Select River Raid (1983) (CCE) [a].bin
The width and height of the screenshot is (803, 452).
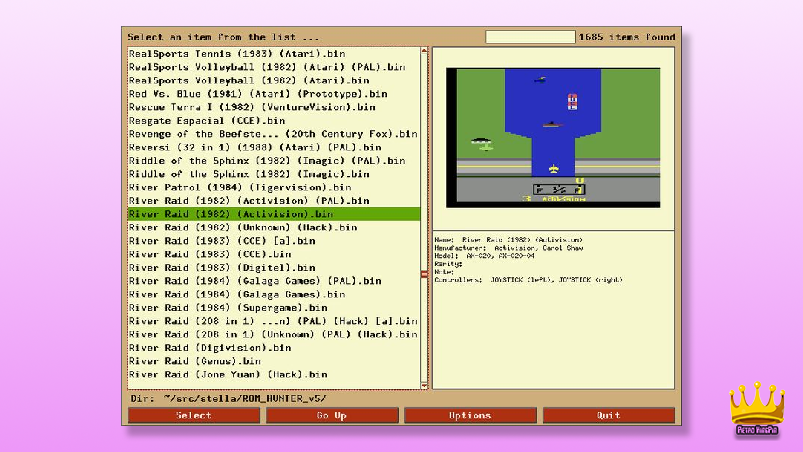coord(274,241)
